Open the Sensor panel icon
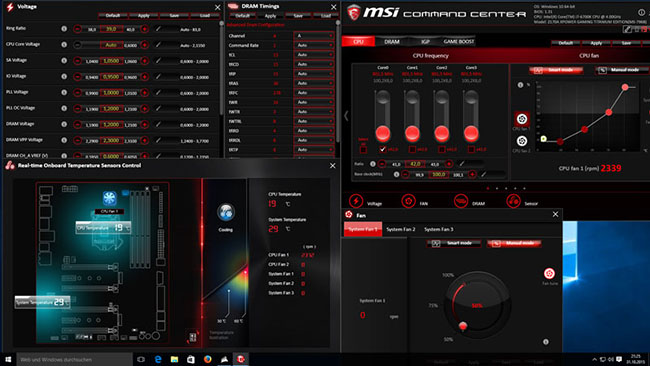 [513, 201]
